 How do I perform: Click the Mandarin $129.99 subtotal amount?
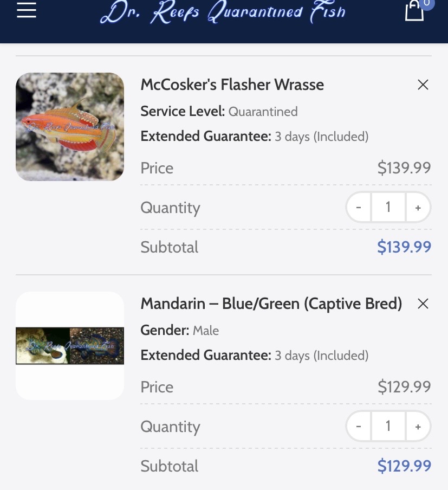[x=404, y=466]
